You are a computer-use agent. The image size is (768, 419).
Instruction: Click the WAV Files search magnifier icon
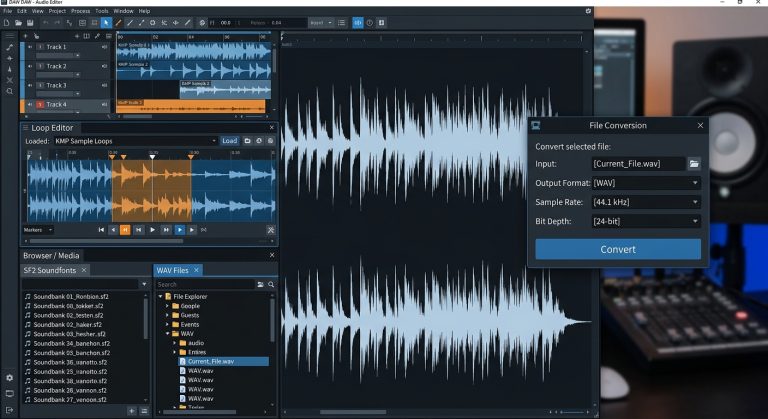[271, 284]
